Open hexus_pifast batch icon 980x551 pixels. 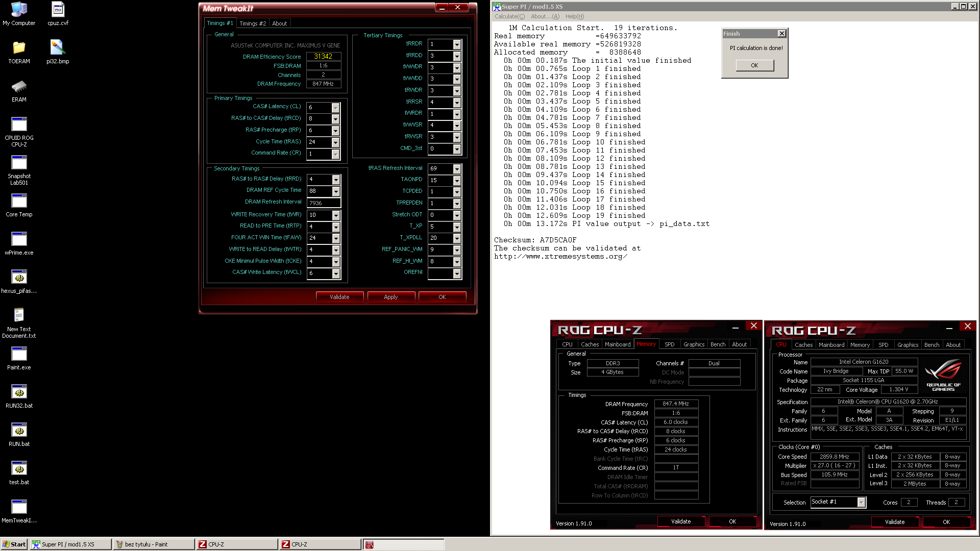19,282
